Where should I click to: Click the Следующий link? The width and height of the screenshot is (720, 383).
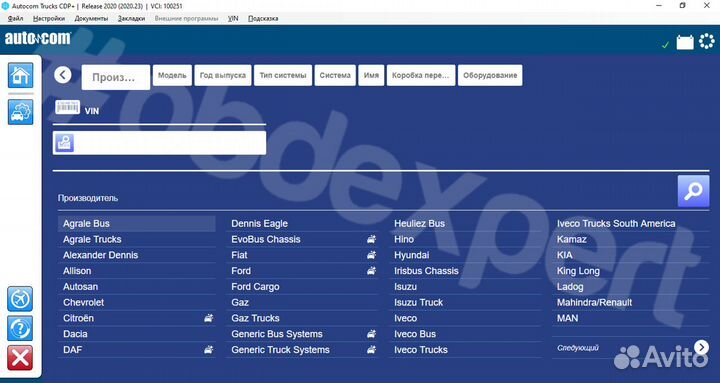(578, 348)
